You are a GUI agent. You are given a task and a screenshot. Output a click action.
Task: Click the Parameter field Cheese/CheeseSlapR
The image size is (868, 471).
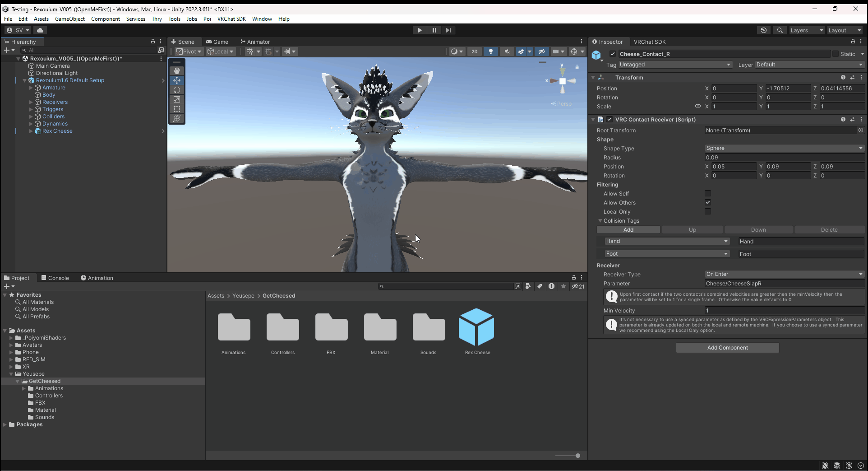point(785,284)
